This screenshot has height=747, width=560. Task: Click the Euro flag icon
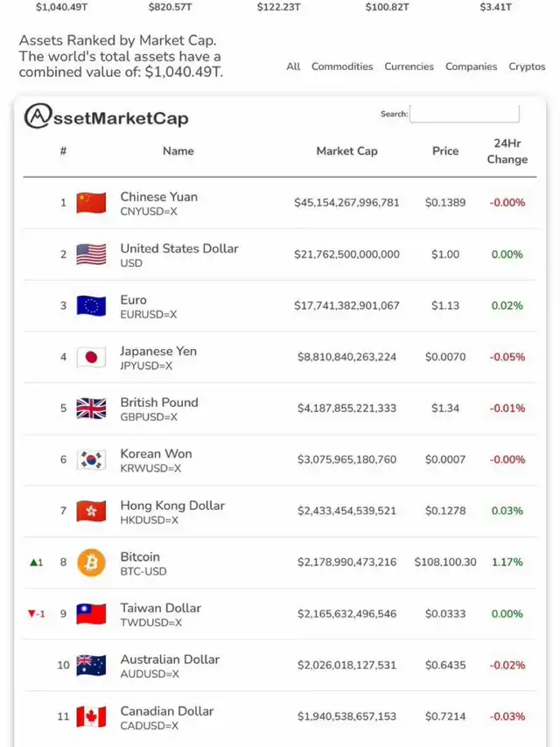[x=91, y=306]
